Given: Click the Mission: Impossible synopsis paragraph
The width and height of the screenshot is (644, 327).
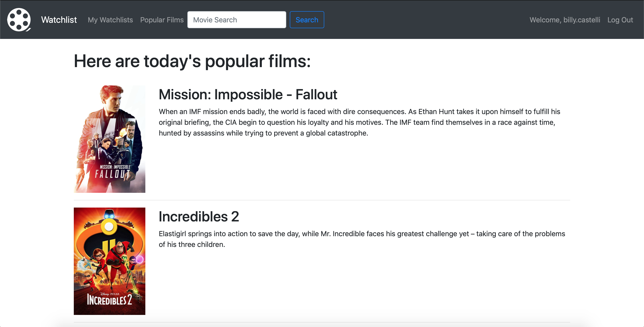Looking at the screenshot, I should coord(359,122).
